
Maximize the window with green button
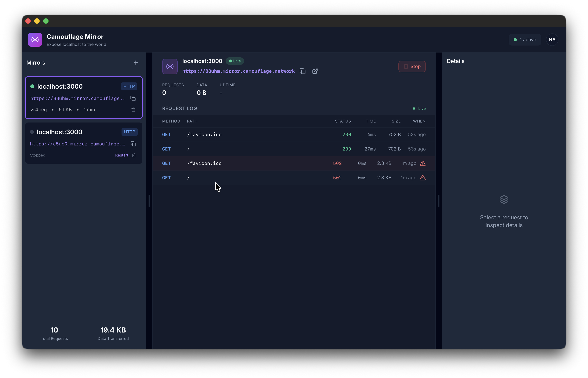[46, 21]
